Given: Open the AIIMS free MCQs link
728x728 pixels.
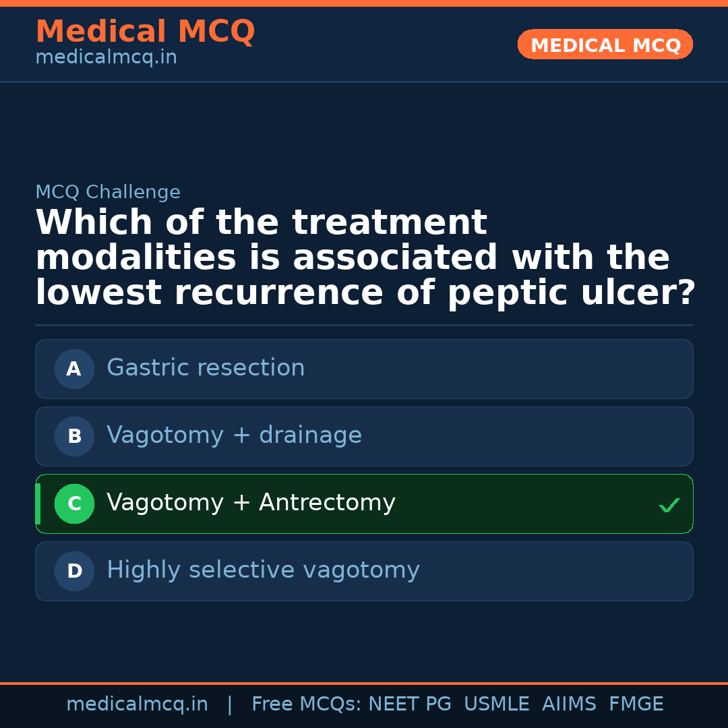Looking at the screenshot, I should (570, 703).
